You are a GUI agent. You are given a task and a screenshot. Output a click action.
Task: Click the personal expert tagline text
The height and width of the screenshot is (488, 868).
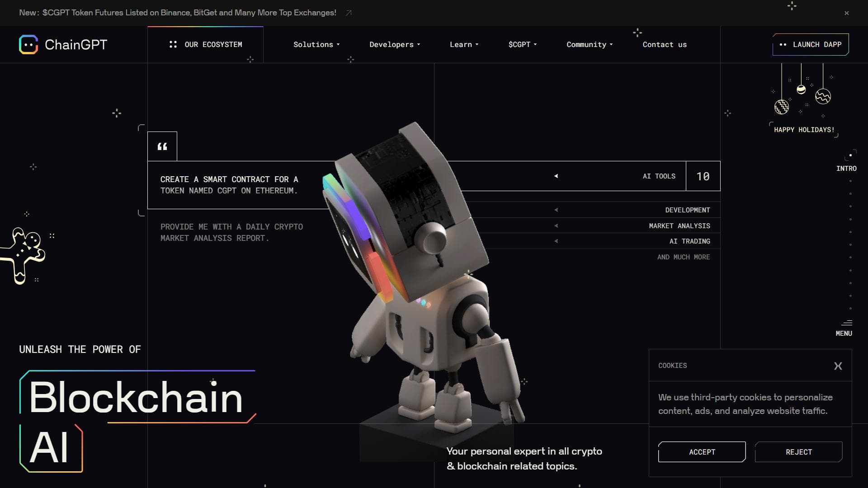[524, 459]
